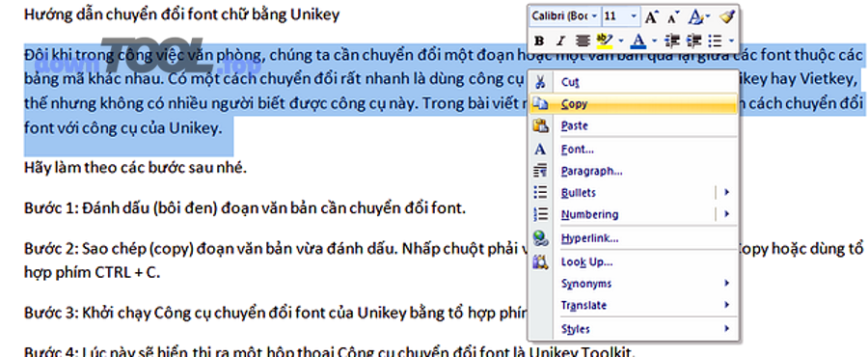Click the 'Bước 2: Sao chép (copy)' line

275,249
